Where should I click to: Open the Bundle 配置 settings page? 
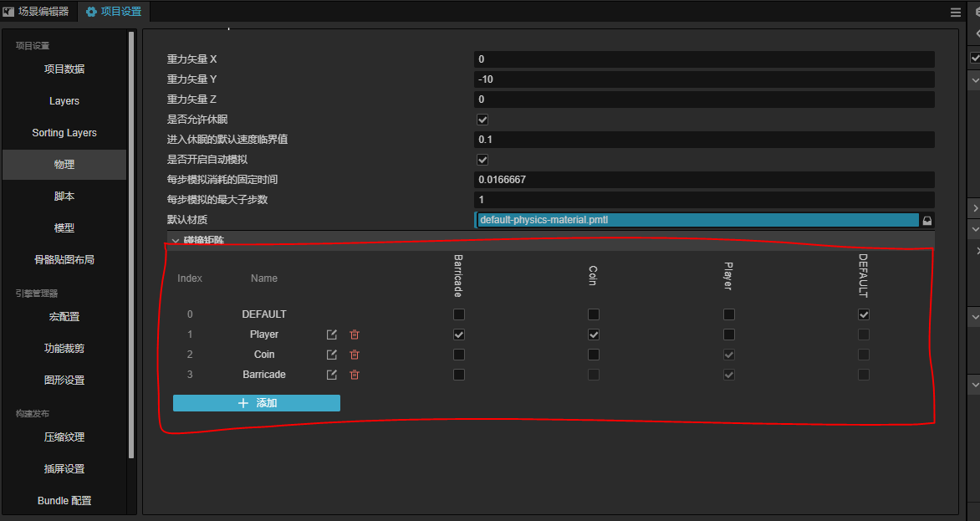[64, 501]
